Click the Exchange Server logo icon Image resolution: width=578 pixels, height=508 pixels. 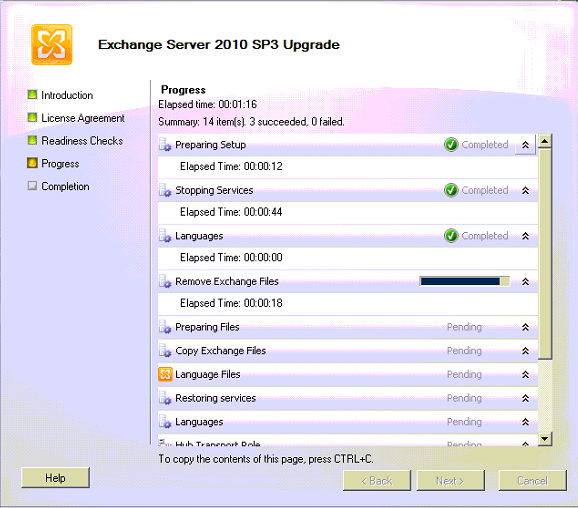click(52, 45)
